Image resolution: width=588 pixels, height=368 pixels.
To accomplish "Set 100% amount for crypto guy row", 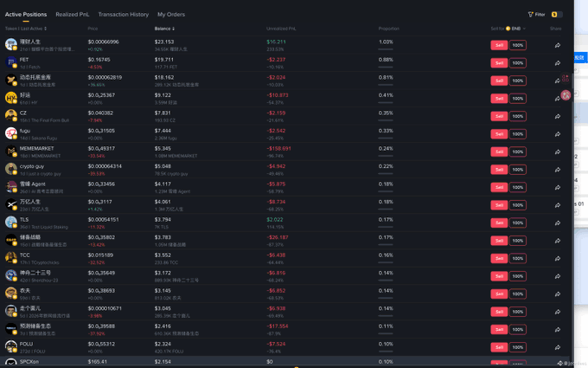I will coord(518,170).
